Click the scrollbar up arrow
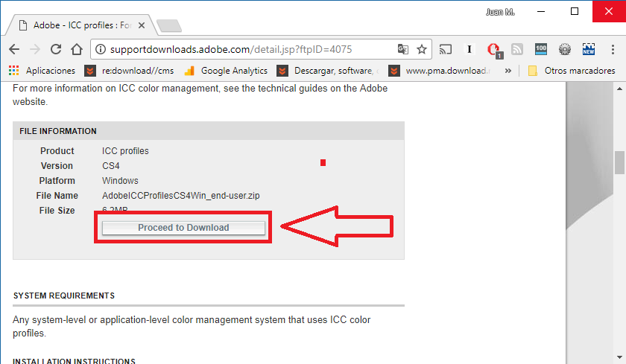The width and height of the screenshot is (626, 364). pos(619,89)
